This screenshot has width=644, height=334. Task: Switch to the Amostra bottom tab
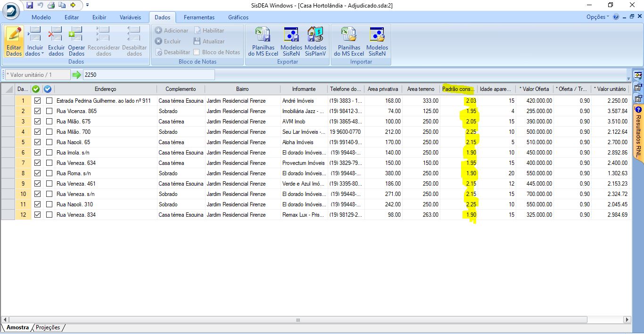coord(17,327)
